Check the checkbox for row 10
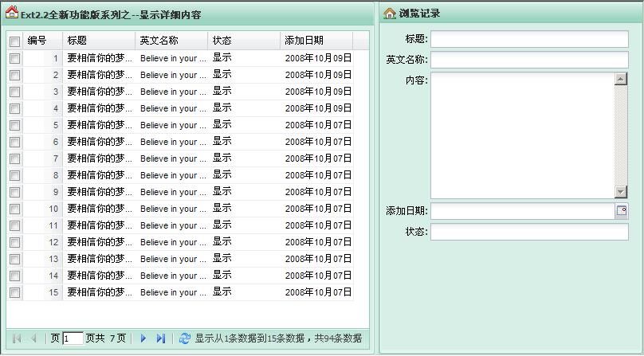This screenshot has width=644, height=356. [15, 209]
